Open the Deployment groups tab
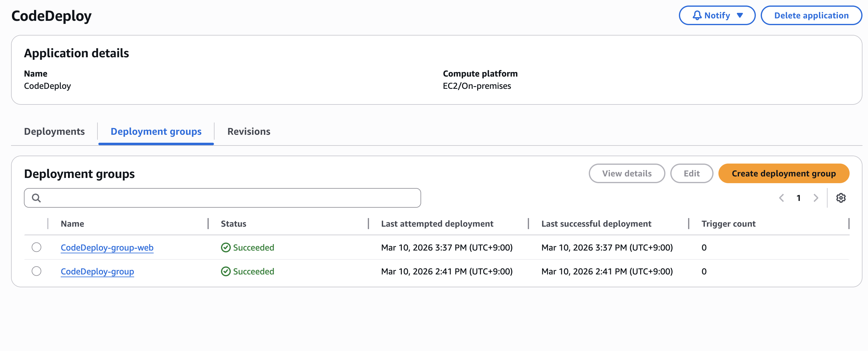This screenshot has height=351, width=868. pos(156,131)
